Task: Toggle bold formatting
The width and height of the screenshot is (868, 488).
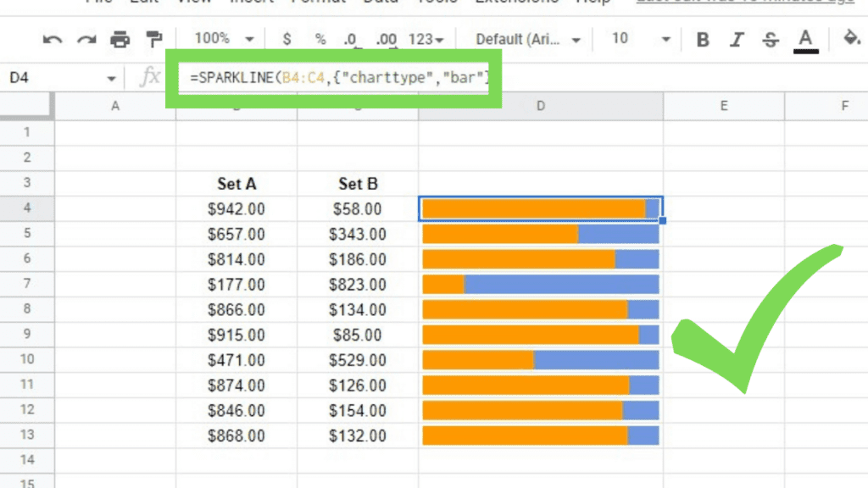Action: [x=703, y=39]
